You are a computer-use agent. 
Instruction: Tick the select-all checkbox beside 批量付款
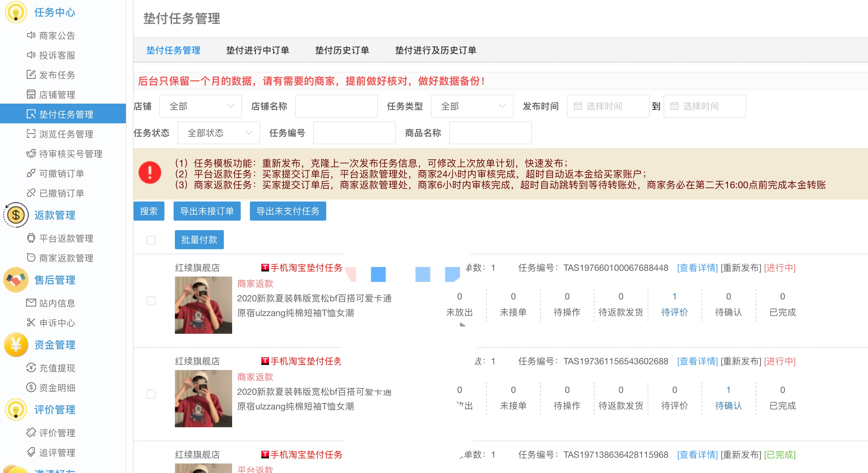click(151, 240)
